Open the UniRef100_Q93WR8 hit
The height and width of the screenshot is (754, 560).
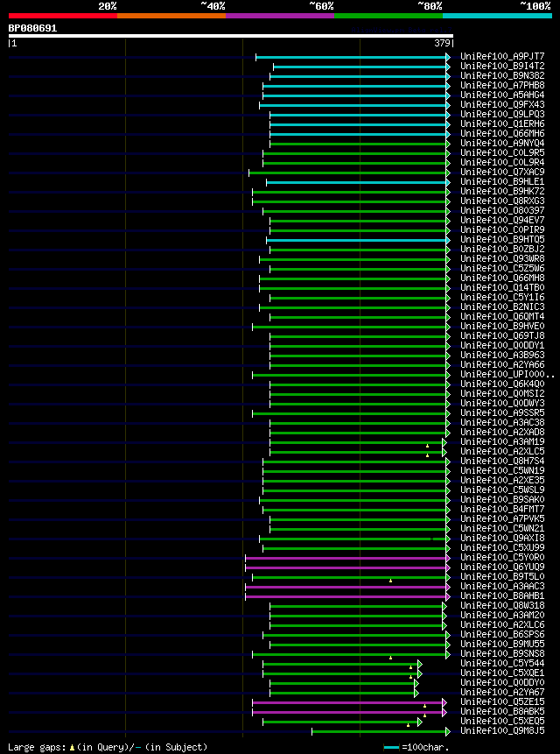point(502,258)
